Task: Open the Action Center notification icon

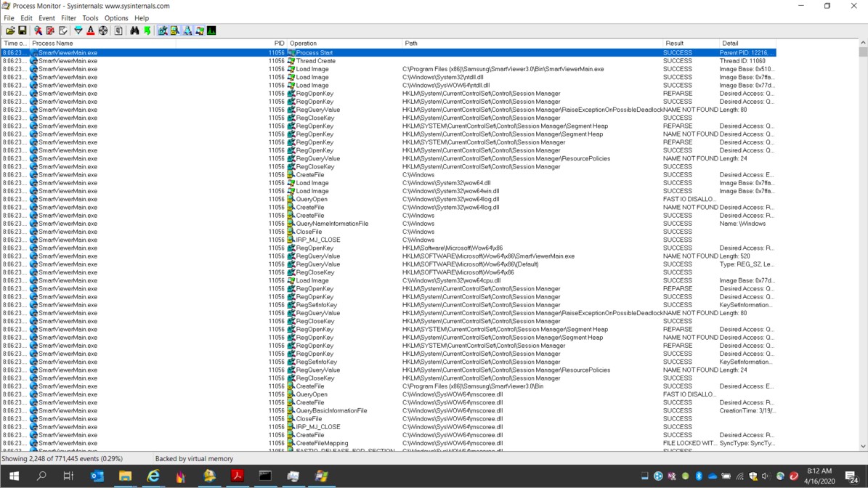Action: (853, 476)
